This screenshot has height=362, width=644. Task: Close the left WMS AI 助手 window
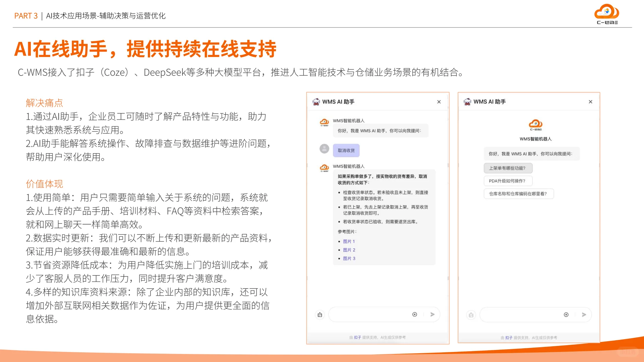coord(439,102)
